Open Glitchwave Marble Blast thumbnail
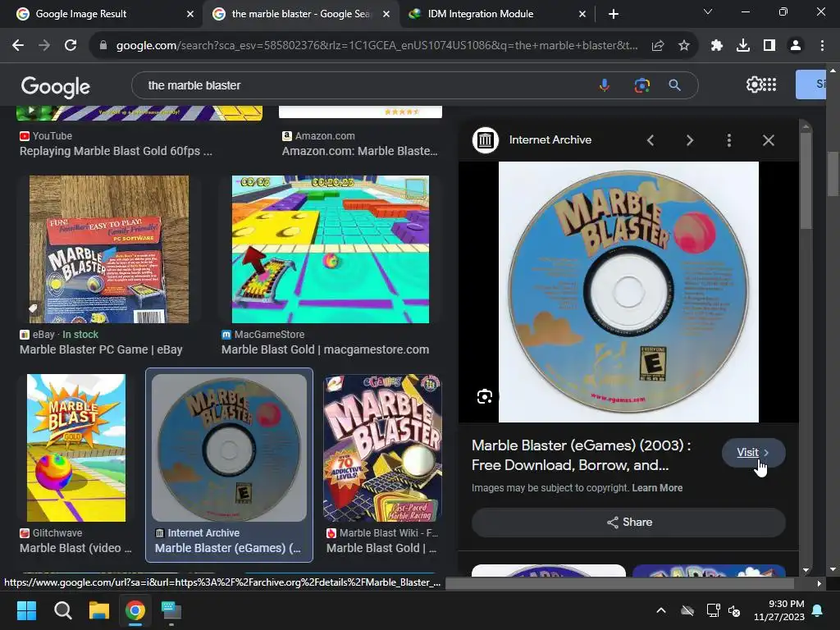Image resolution: width=840 pixels, height=630 pixels. click(76, 448)
